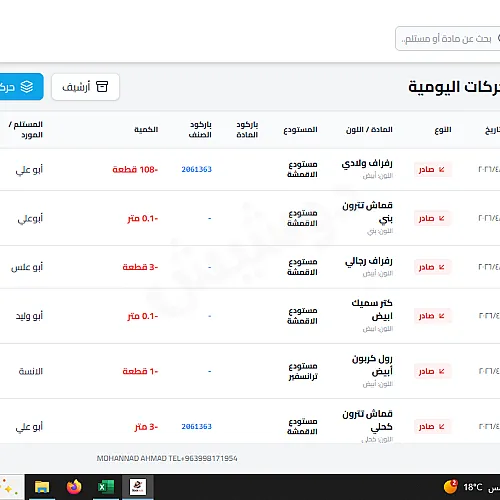
Task: Click the المستودع column header
Action: [300, 129]
